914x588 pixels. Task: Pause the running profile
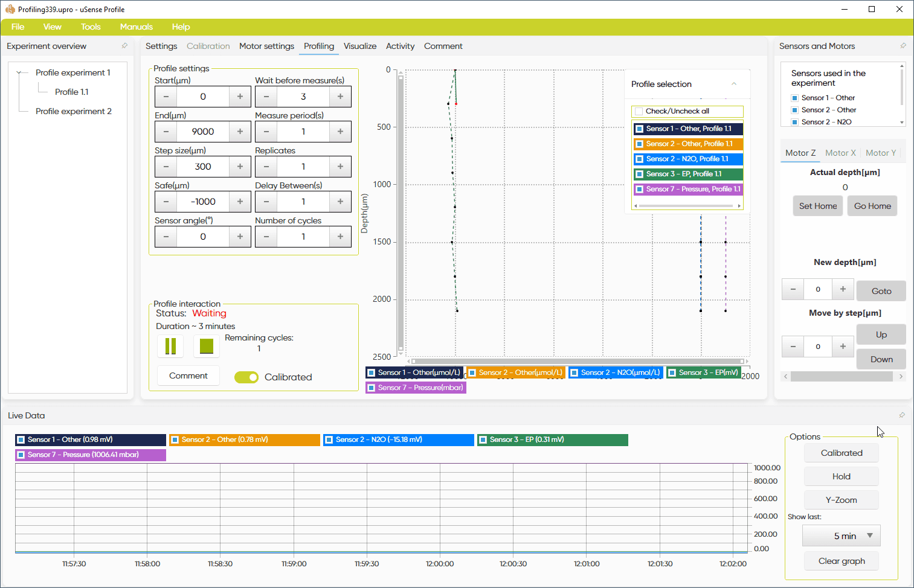point(170,347)
